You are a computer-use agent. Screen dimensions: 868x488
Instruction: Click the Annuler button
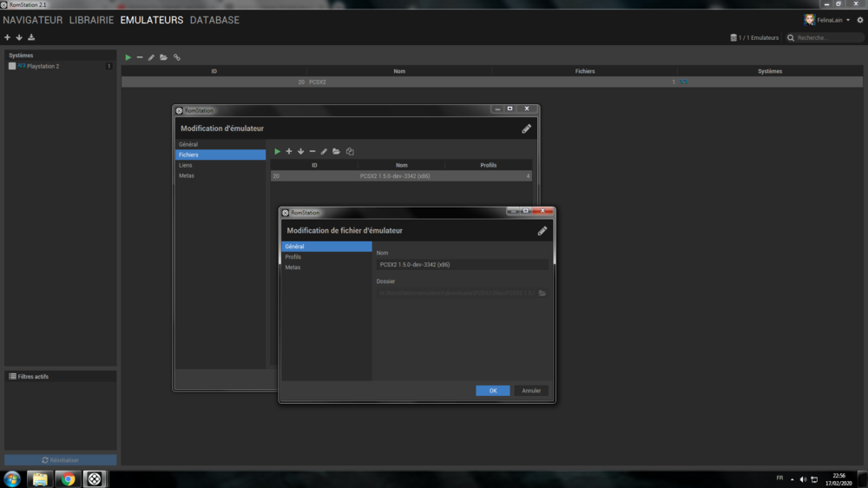pyautogui.click(x=531, y=391)
